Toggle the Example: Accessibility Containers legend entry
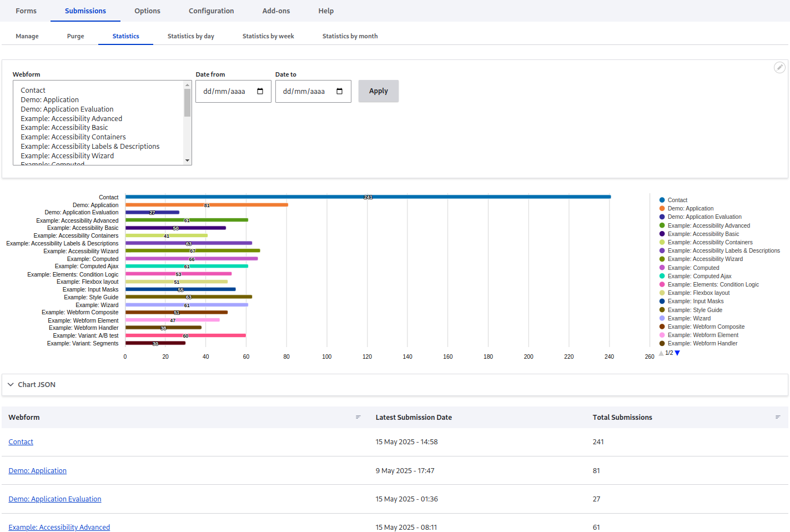790x532 pixels. pos(706,242)
